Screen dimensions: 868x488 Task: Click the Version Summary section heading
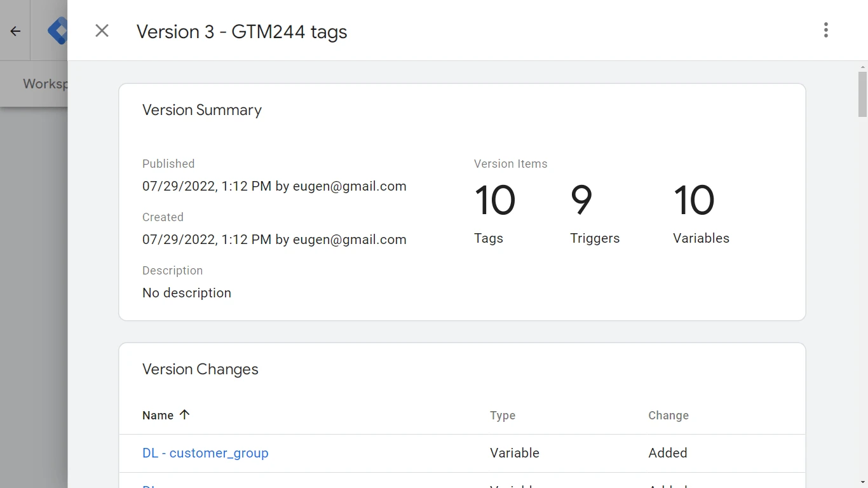(x=201, y=110)
